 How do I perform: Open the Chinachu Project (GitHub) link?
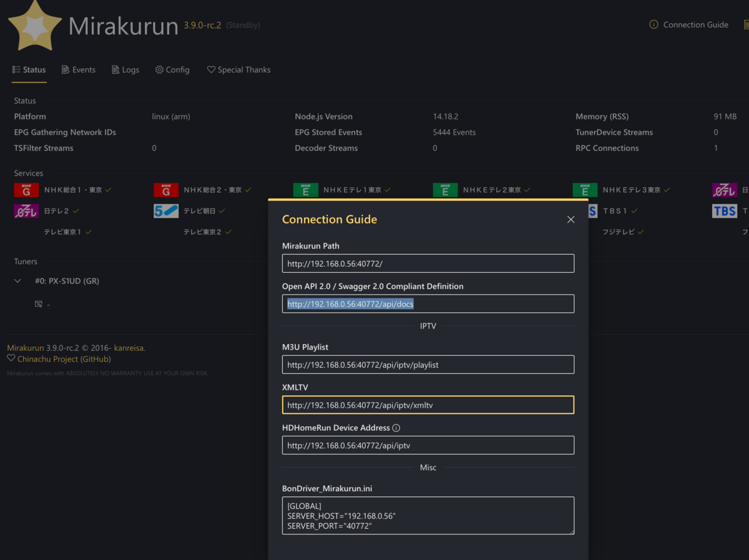pyautogui.click(x=64, y=359)
